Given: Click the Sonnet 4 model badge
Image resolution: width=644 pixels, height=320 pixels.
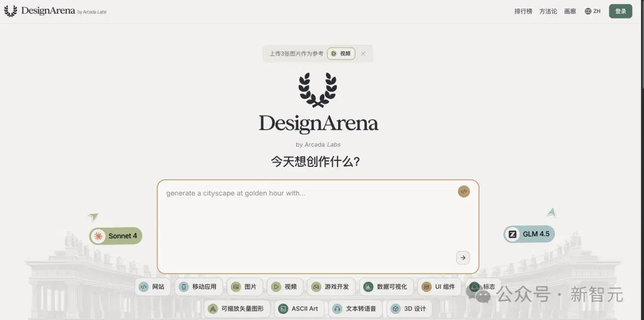Looking at the screenshot, I should [x=116, y=236].
